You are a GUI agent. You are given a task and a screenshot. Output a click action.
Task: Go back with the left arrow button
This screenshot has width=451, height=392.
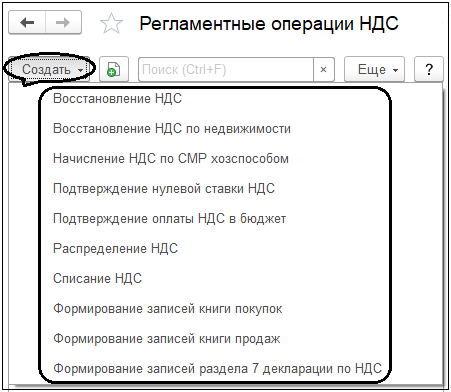27,23
